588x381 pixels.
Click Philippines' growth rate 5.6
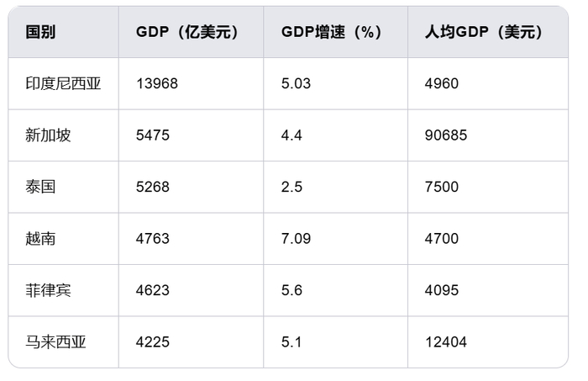[x=291, y=290]
